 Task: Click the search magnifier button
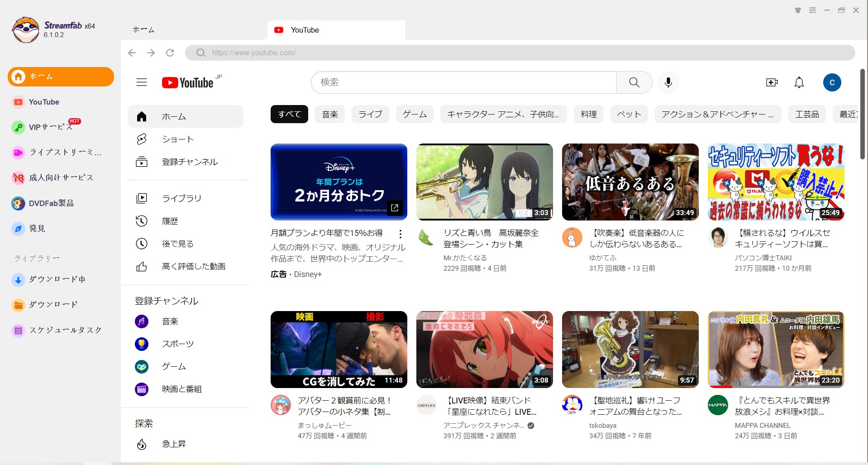(634, 82)
